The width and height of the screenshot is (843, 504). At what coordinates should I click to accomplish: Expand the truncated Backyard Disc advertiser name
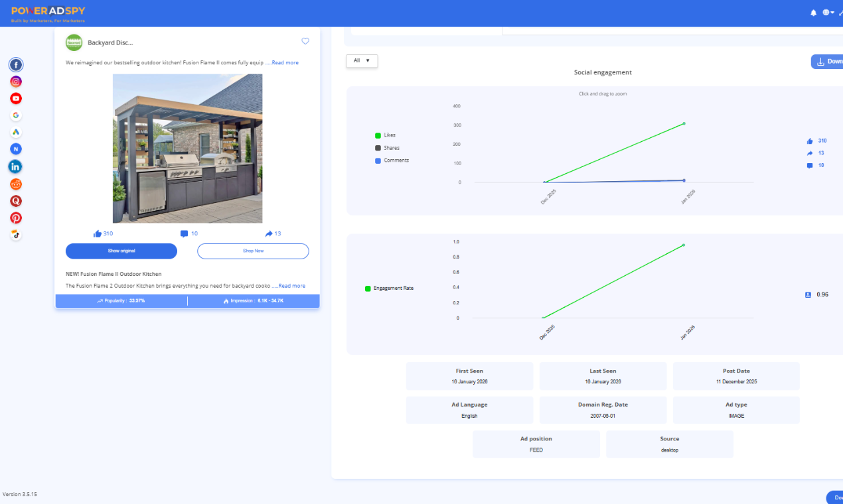(110, 42)
